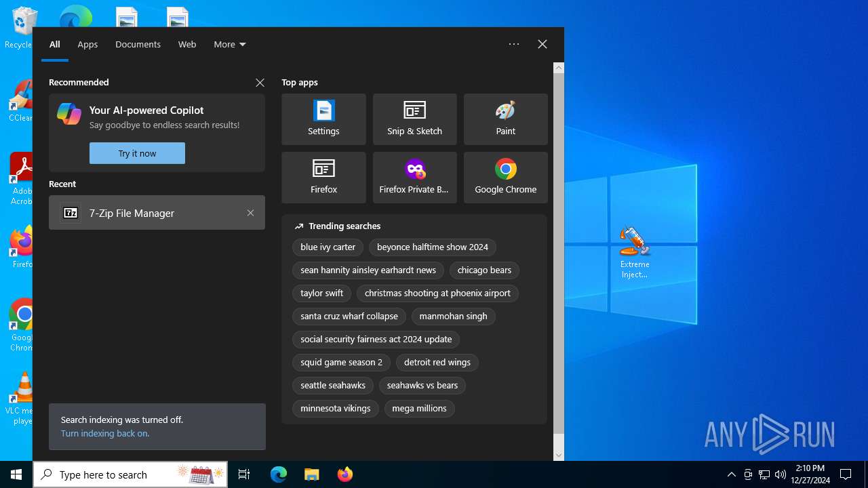This screenshot has height=488, width=868.
Task: Expand the More dropdown
Action: click(230, 44)
